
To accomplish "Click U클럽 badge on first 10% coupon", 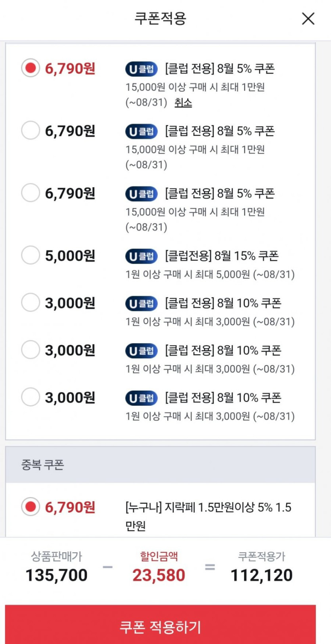I will coord(142,303).
